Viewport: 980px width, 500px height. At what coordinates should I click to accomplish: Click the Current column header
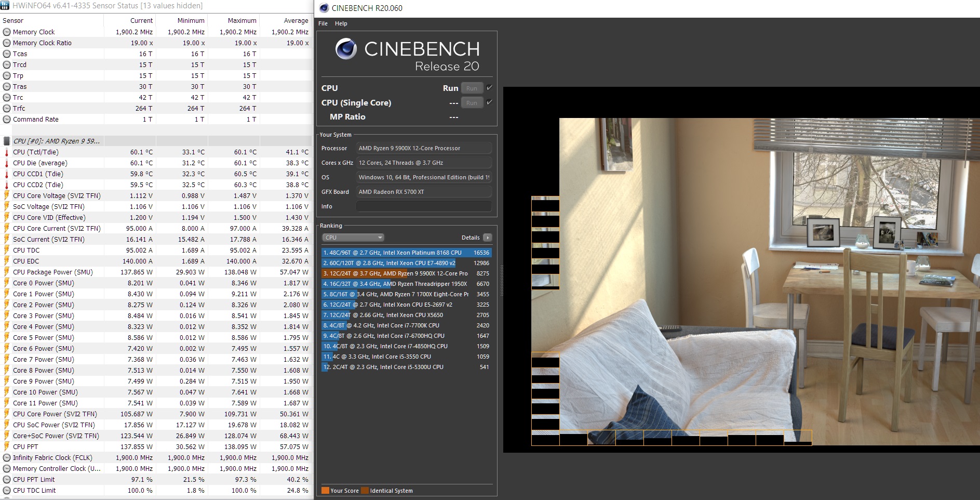click(x=141, y=21)
